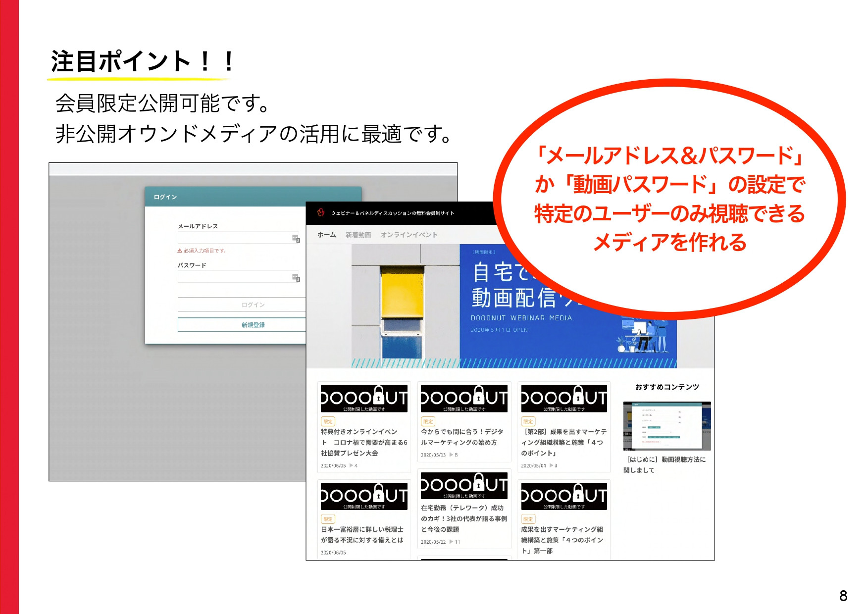The image size is (868, 614).
Task: Open the 「はじめに」動画視聴方法 link
Action: (x=666, y=461)
